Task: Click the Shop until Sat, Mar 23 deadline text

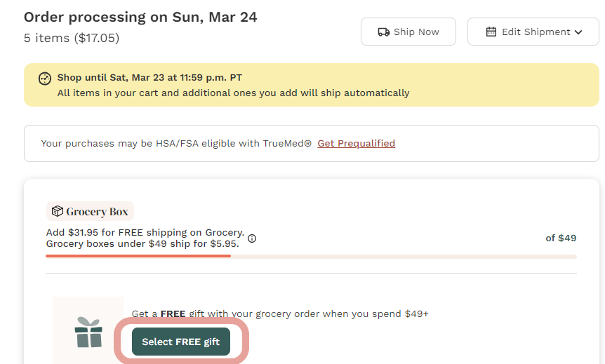Action: click(x=149, y=78)
